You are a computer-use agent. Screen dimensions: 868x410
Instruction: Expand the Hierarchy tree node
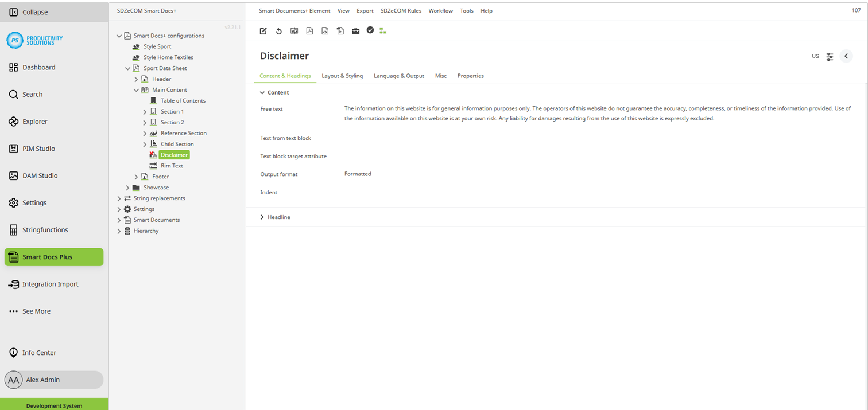[119, 231]
